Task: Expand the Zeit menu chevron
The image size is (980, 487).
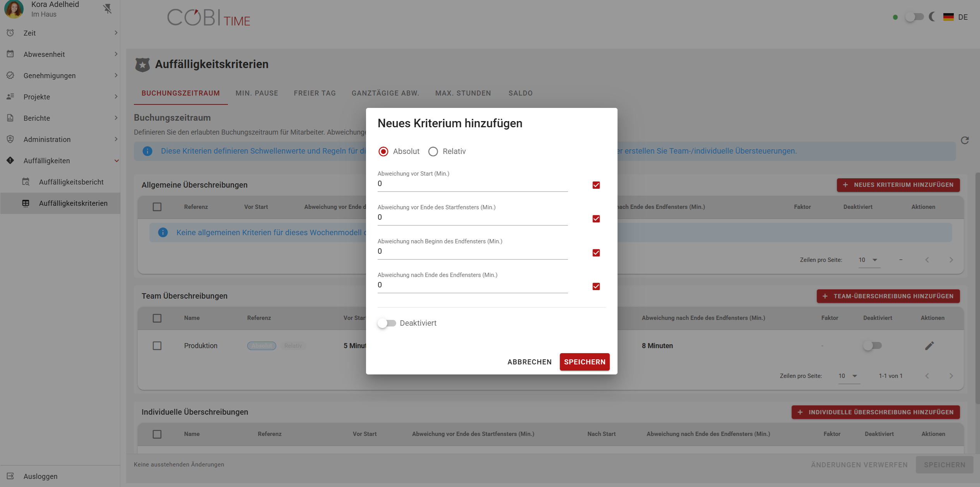Action: click(116, 33)
